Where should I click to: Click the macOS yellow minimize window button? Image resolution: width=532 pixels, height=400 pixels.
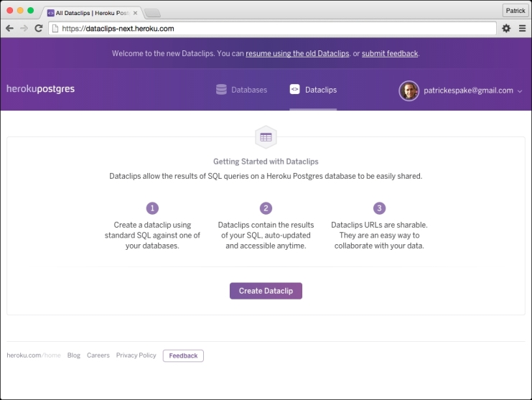pyautogui.click(x=20, y=11)
